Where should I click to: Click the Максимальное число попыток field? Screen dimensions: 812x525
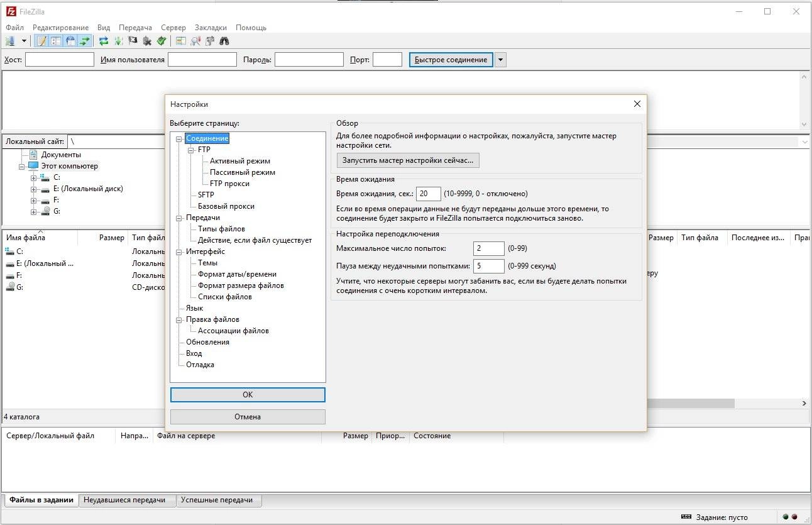tap(489, 249)
